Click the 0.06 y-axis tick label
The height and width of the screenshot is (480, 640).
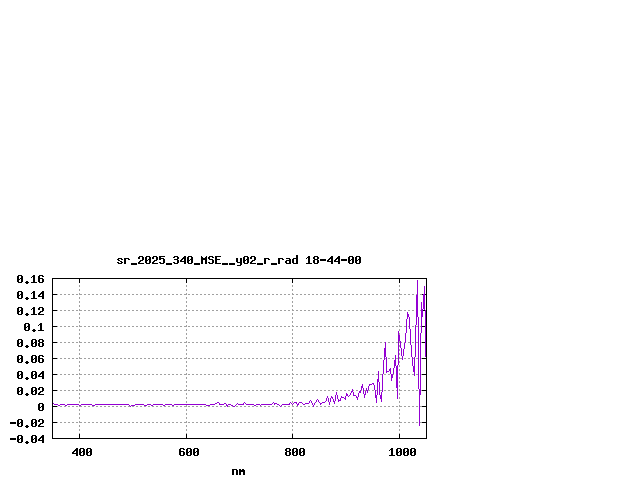tap(30, 359)
